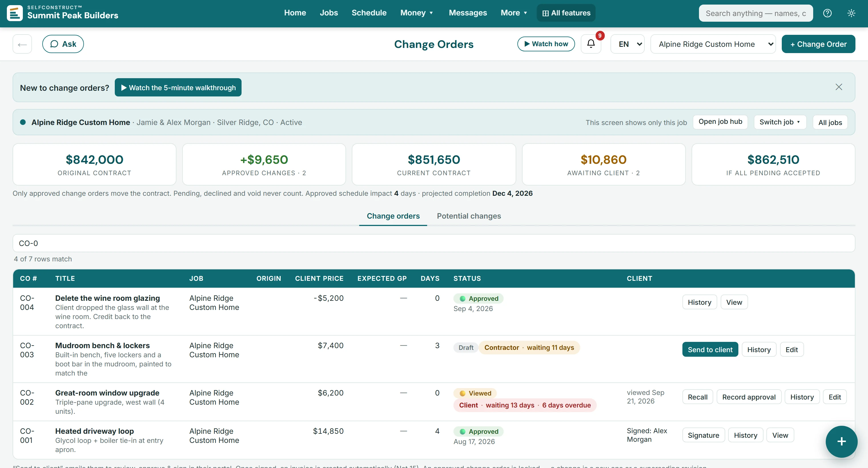This screenshot has width=868, height=468.
Task: Click the Viewed status badge on CO-002
Action: click(x=475, y=393)
